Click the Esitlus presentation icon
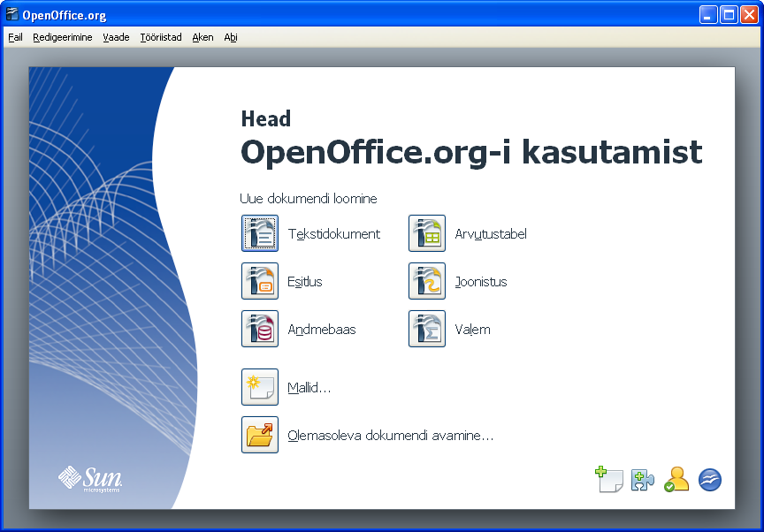Screen dimensions: 764x532 [x=260, y=281]
